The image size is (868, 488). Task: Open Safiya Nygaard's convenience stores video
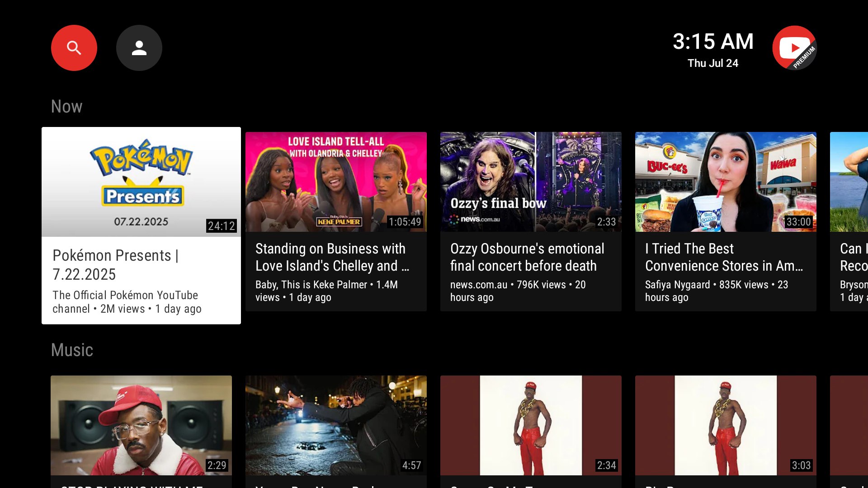[x=726, y=182]
